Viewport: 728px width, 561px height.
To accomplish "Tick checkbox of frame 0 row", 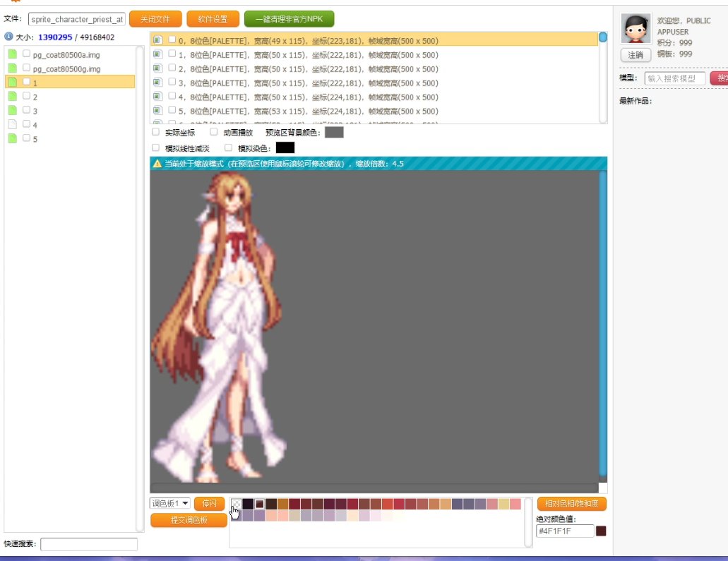I will pyautogui.click(x=172, y=40).
